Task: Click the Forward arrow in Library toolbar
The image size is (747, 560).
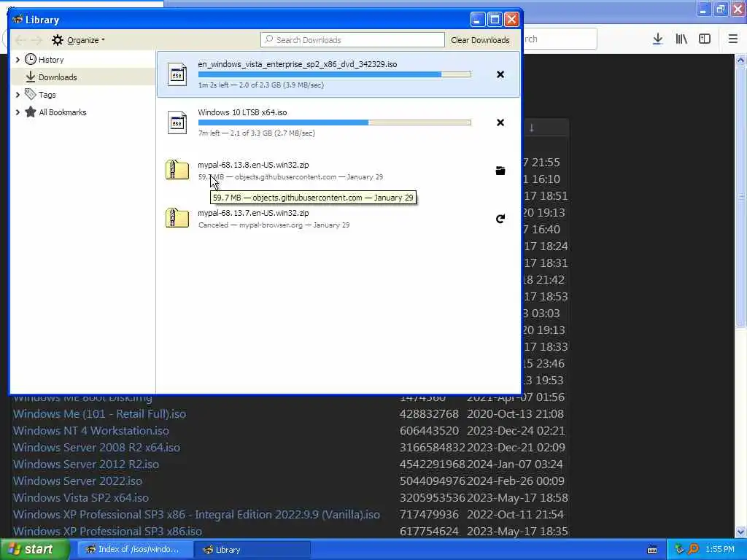Action: pos(36,40)
